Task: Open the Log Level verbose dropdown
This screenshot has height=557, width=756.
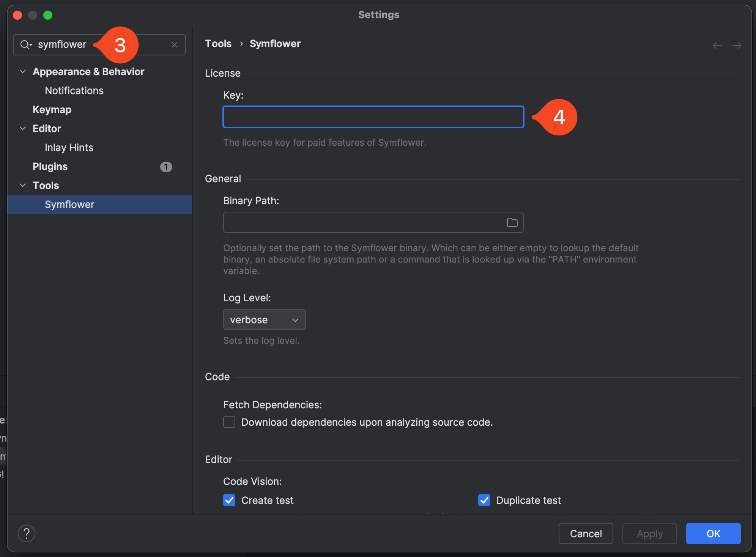Action: (x=265, y=319)
